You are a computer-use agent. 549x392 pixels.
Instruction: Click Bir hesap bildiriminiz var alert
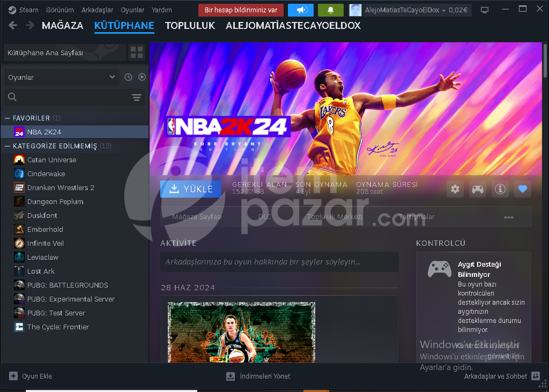click(x=241, y=10)
